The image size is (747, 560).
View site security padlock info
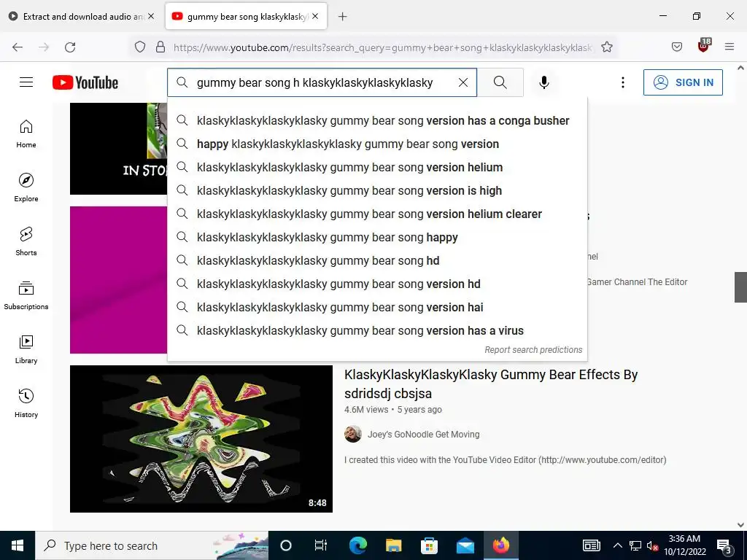point(160,47)
